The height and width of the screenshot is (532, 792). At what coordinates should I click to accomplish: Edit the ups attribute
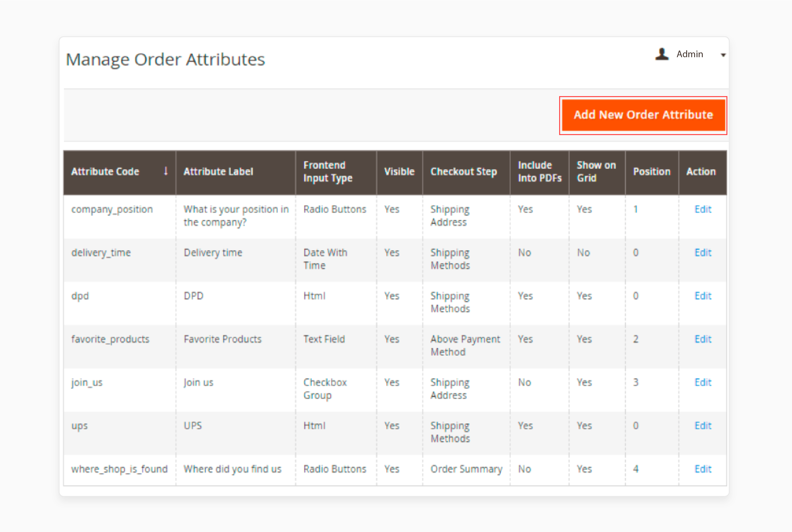703,426
